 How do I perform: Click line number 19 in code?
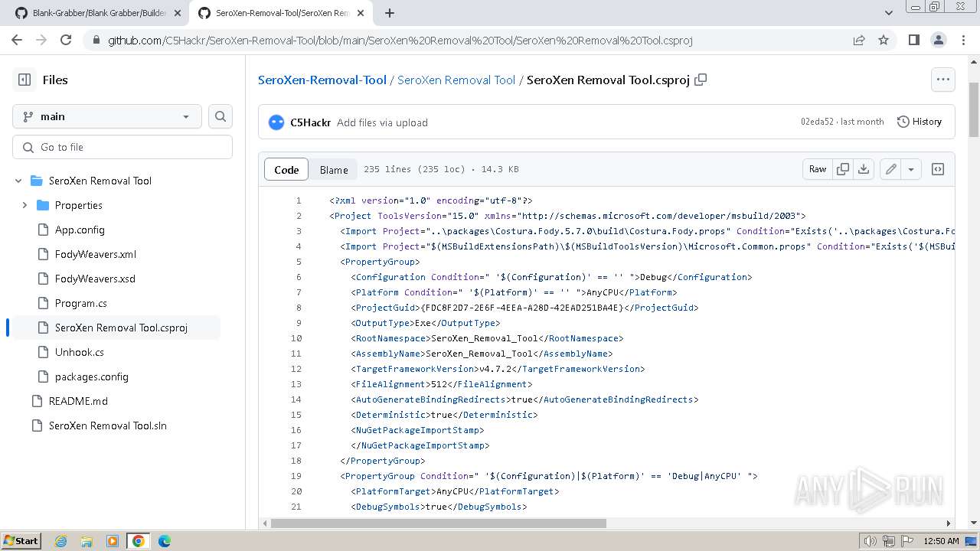[296, 476]
